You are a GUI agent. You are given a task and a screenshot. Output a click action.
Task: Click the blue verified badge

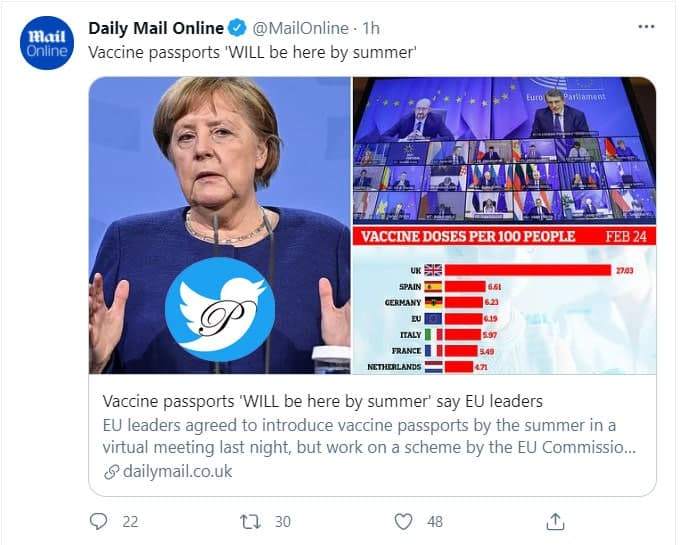coord(235,28)
